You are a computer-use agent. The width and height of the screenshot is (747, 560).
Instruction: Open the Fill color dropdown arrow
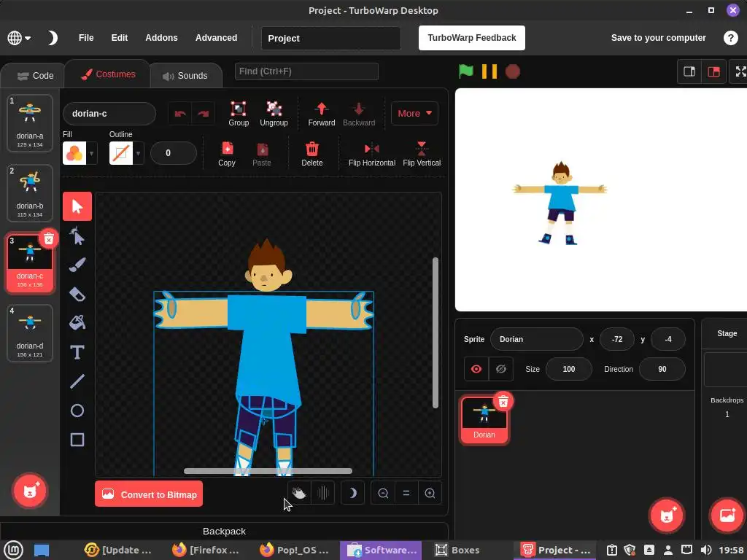(91, 153)
